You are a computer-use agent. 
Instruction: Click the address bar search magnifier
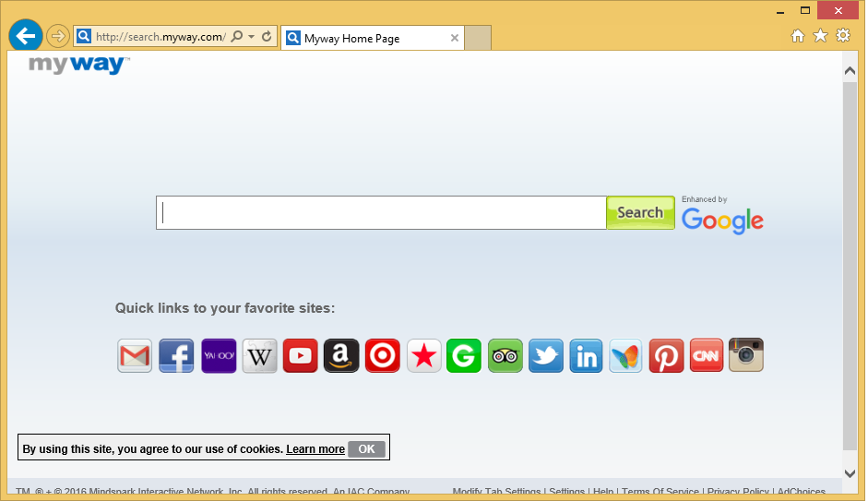coord(237,37)
